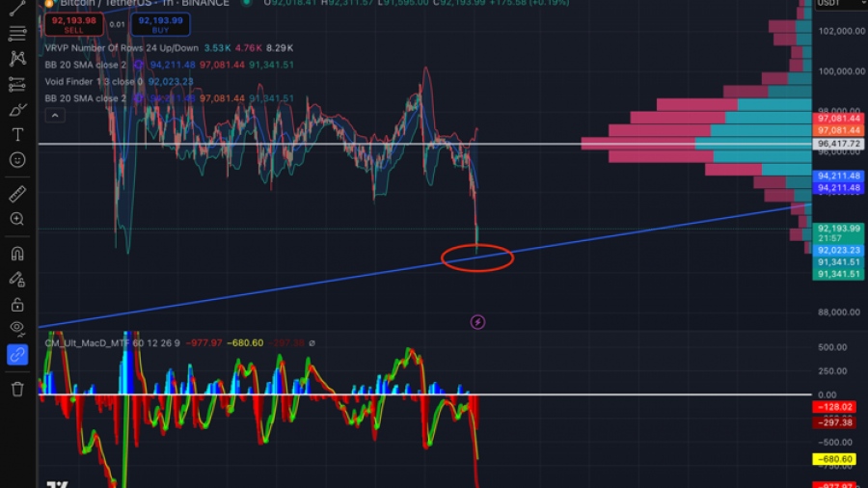The image size is (868, 488).
Task: Select the XABCD pattern tool
Action: (x=17, y=58)
